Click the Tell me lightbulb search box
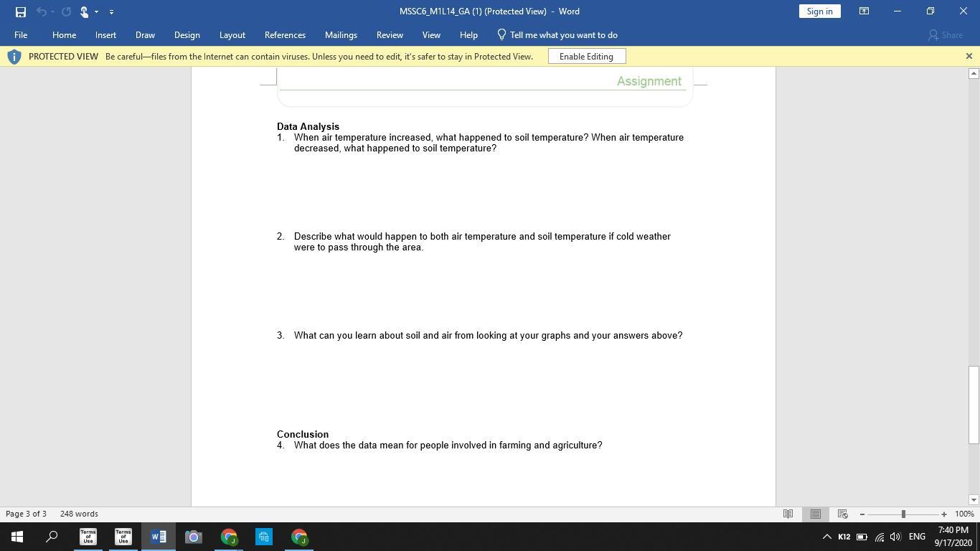Image resolution: width=980 pixels, height=551 pixels. click(x=563, y=35)
